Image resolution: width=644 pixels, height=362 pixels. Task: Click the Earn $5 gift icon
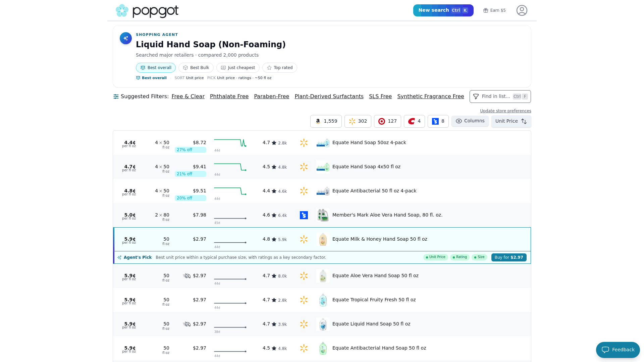[x=485, y=10]
